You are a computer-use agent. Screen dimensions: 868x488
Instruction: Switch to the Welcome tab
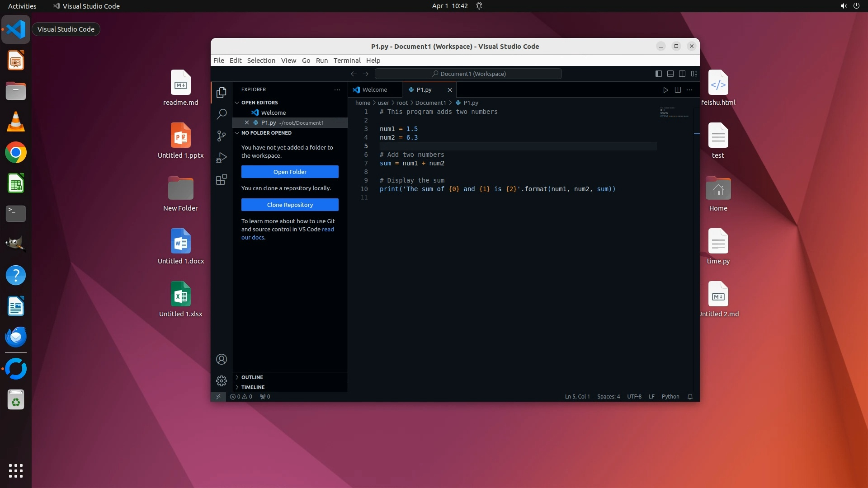click(x=374, y=90)
